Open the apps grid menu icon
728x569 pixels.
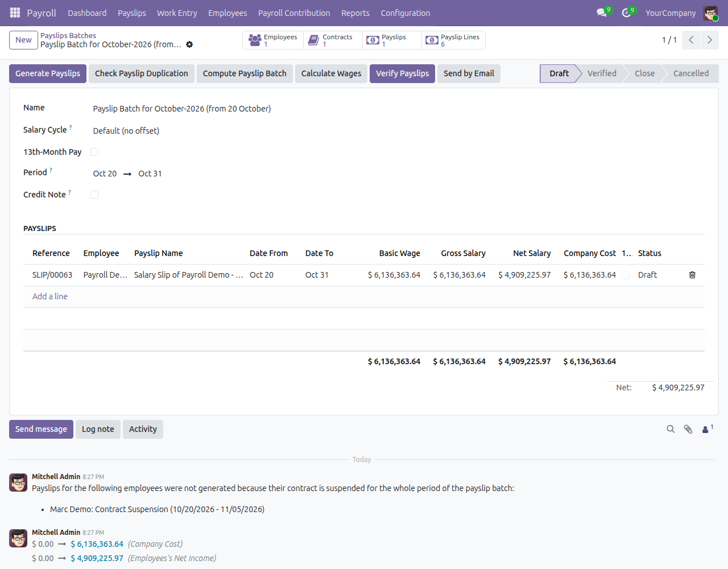(x=15, y=13)
